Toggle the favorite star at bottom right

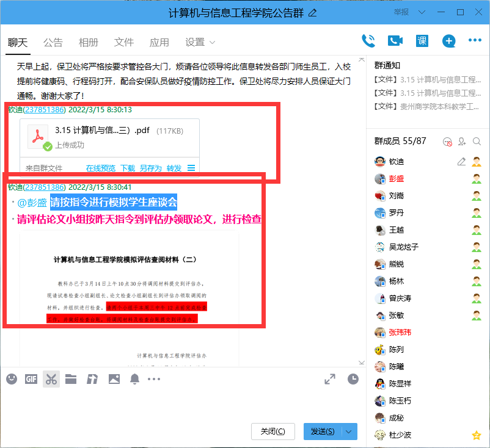click(x=476, y=435)
